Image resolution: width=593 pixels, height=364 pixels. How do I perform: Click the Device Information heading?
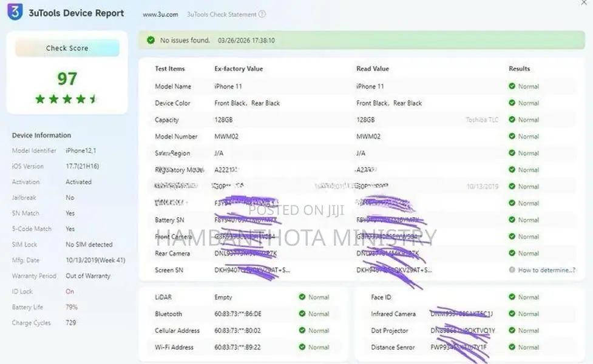[x=42, y=135]
